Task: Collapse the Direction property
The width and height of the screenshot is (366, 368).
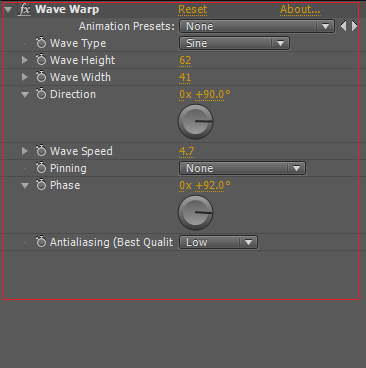Action: (25, 95)
